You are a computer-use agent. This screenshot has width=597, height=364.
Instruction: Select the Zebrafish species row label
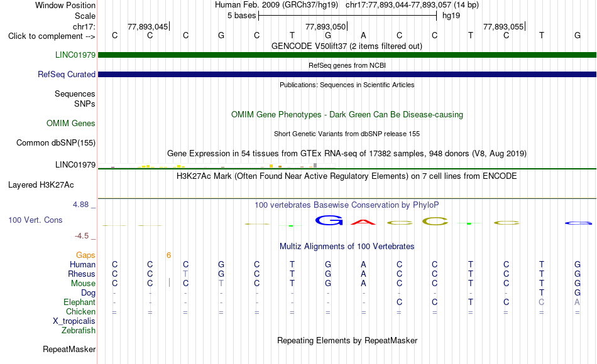79,331
